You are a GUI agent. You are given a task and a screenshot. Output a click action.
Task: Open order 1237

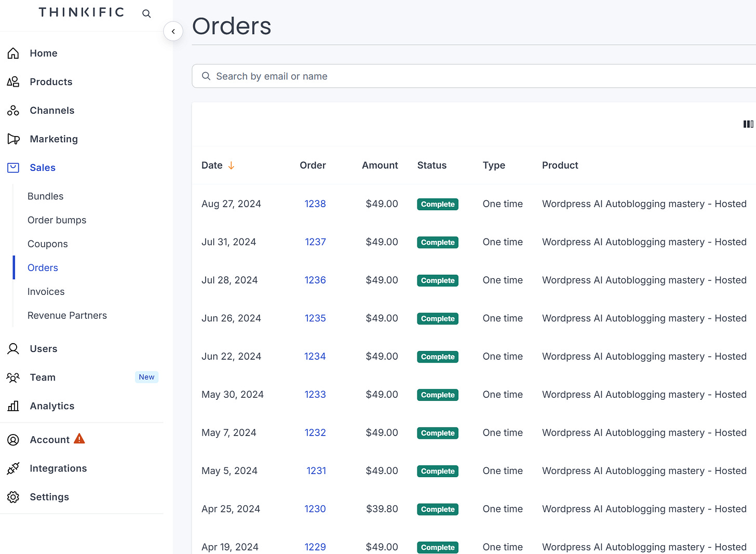[x=315, y=241]
